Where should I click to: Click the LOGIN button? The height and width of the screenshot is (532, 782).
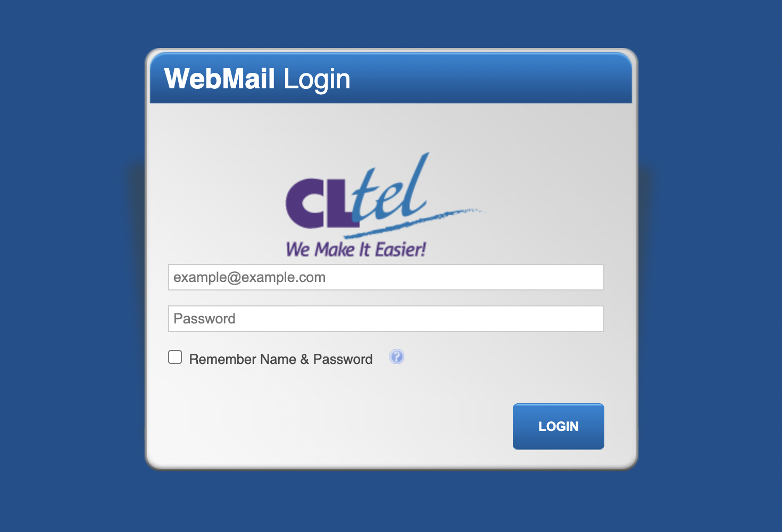click(558, 426)
